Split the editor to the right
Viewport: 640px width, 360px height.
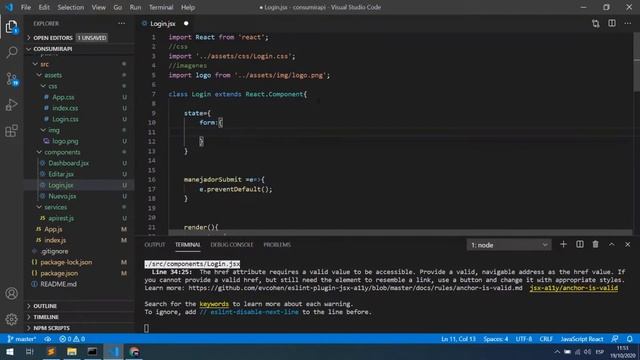(x=612, y=24)
